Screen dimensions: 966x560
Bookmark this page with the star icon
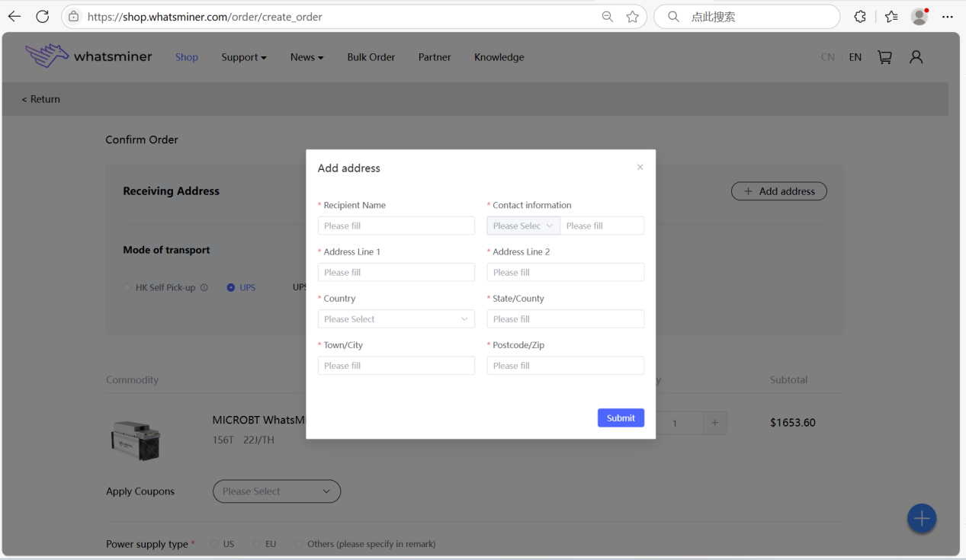[x=633, y=16]
